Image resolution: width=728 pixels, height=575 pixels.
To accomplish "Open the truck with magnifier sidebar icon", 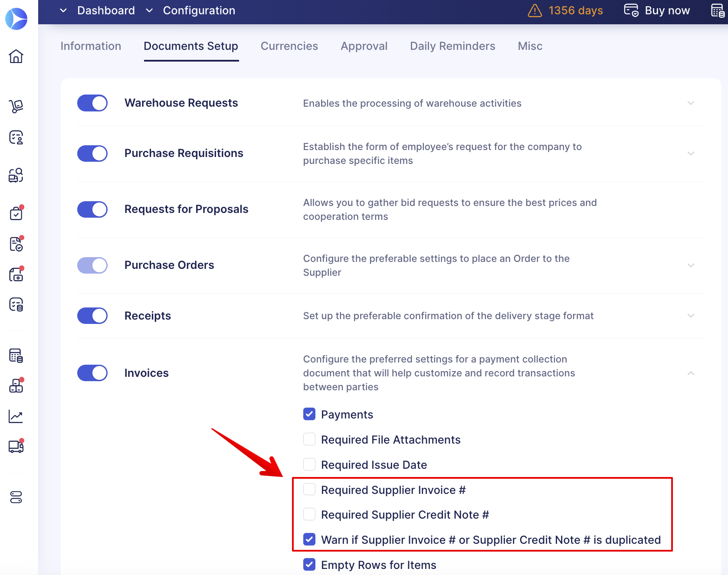I will pyautogui.click(x=16, y=175).
